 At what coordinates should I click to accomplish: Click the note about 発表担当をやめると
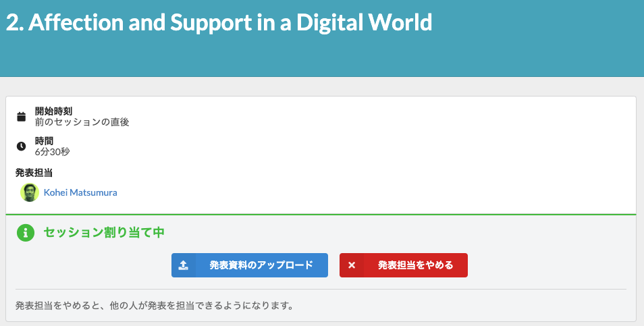click(154, 306)
